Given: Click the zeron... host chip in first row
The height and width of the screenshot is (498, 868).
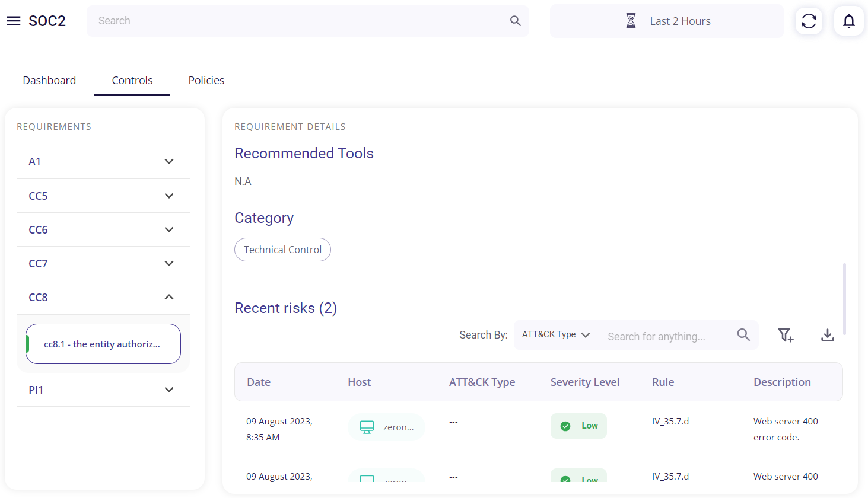Looking at the screenshot, I should coord(386,427).
